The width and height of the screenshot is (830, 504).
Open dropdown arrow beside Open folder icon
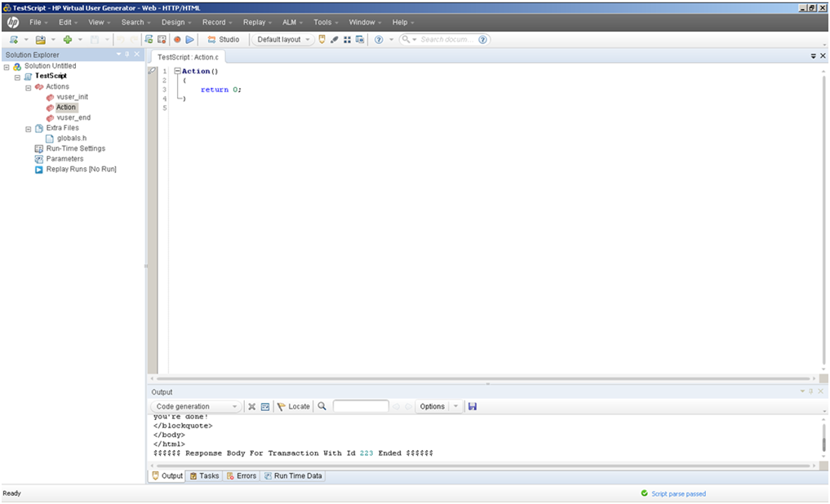53,40
